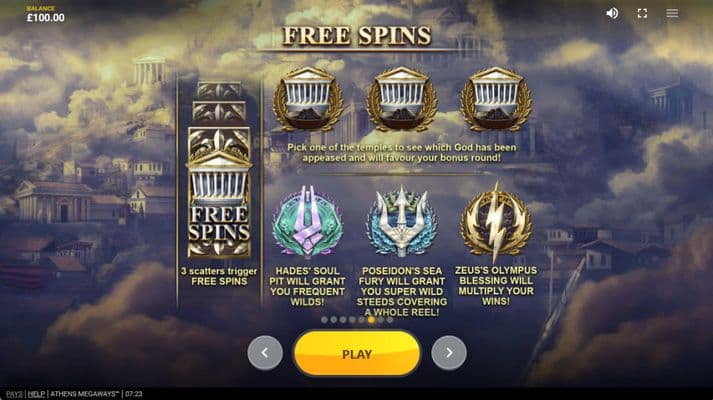This screenshot has height=400, width=713.
Task: Click the balance amount £100.00
Action: coord(45,18)
